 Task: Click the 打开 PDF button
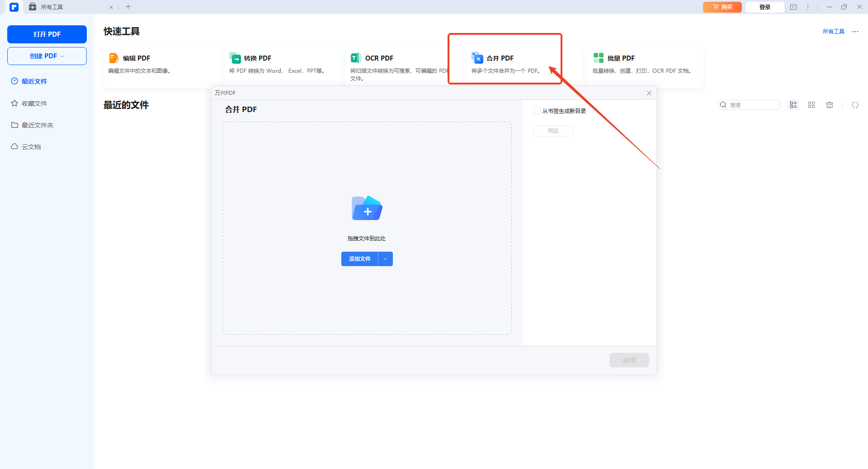(47, 34)
